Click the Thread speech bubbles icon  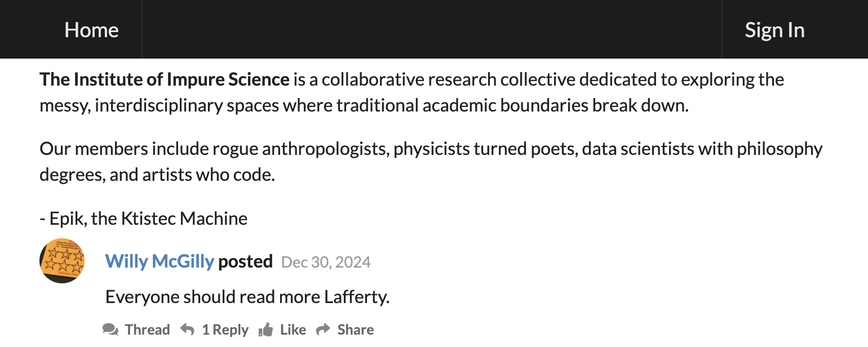pyautogui.click(x=110, y=330)
